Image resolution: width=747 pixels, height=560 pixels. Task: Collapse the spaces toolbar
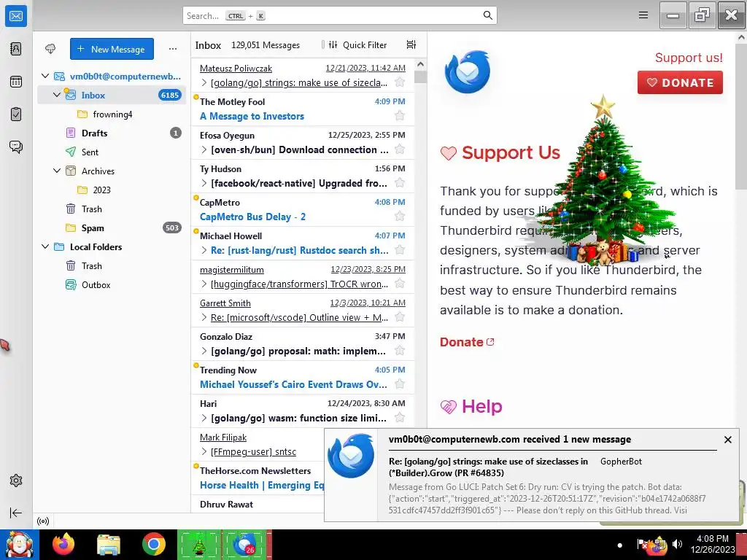[x=16, y=513]
